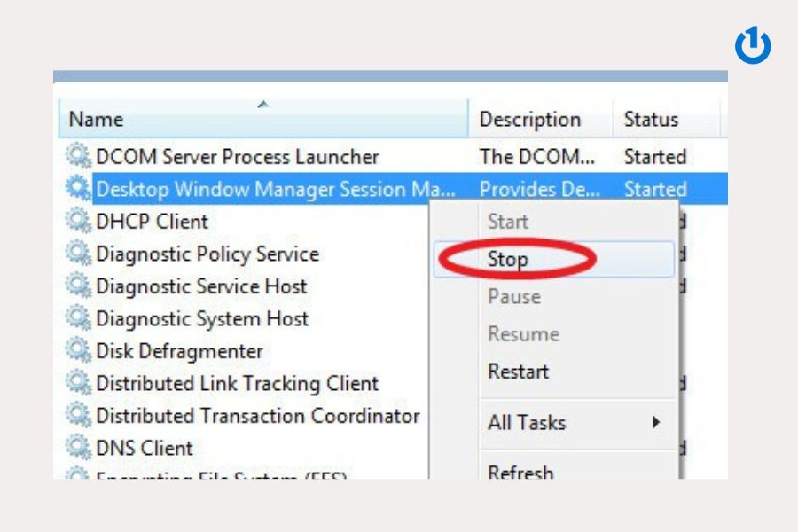
Task: Click the Diagnostic Policy Service gear icon
Action: [78, 254]
